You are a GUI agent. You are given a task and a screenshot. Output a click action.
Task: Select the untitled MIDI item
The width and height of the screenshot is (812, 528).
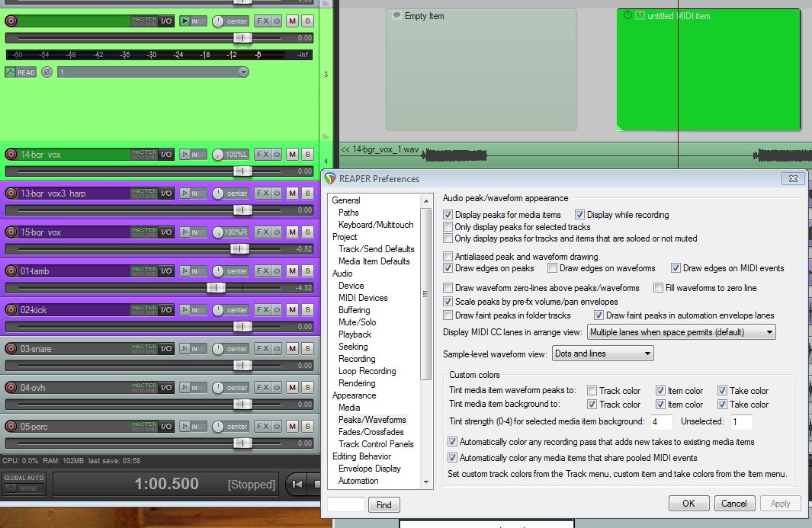point(708,69)
